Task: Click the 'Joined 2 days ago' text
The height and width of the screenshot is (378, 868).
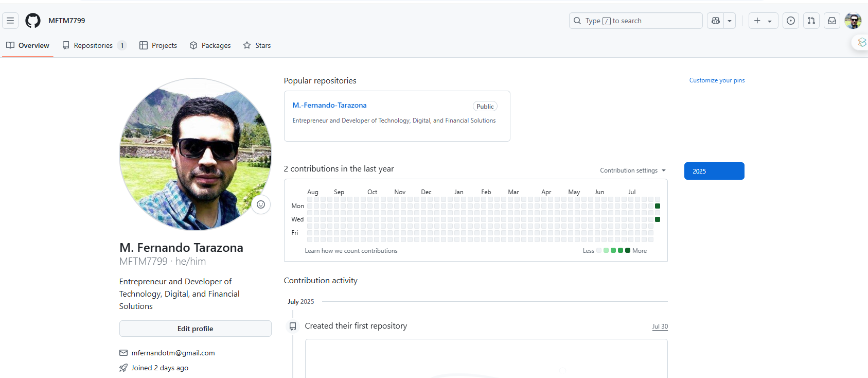Action: [x=160, y=368]
